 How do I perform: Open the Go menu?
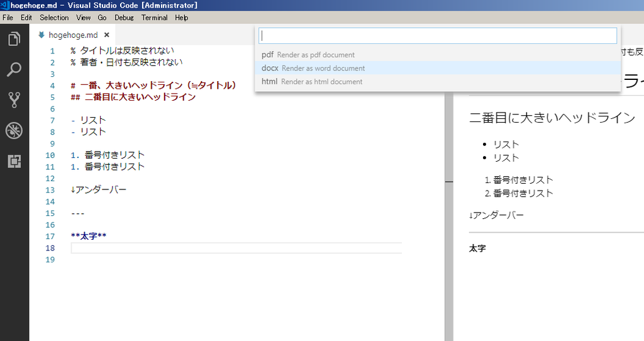103,18
